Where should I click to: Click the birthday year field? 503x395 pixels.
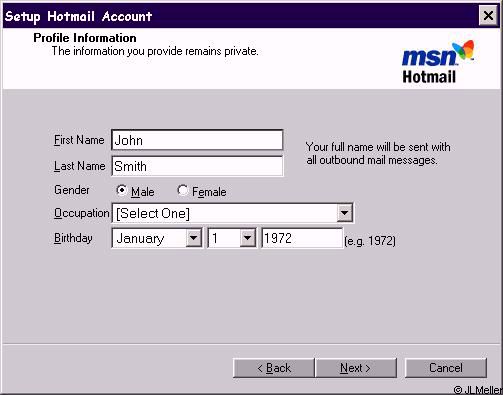302,238
